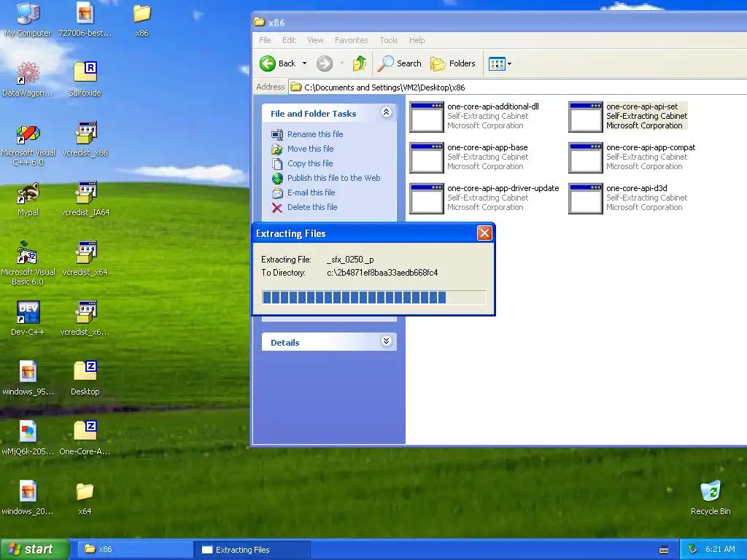This screenshot has width=747, height=560.
Task: Open the 727006-best desktop file icon
Action: 85,19
